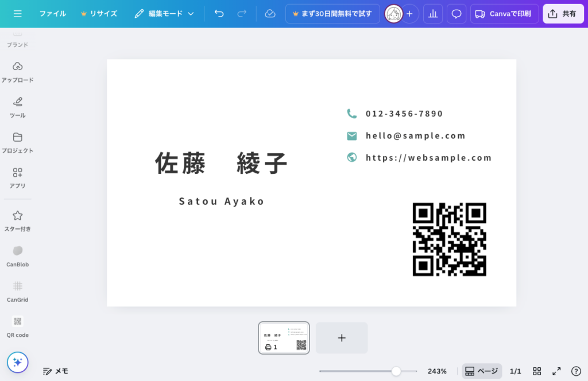Check cloud save status icon
This screenshot has width=588, height=381.
point(270,14)
